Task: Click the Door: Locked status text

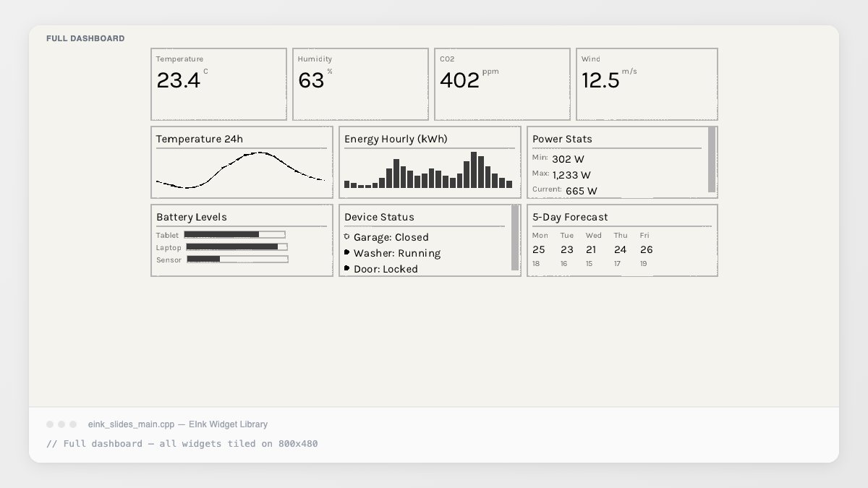Action: pos(386,269)
